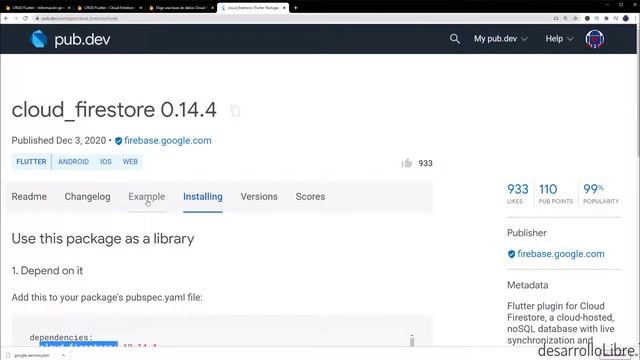Open a new browser tab
Screen dimensions: 640x360
[296, 8]
